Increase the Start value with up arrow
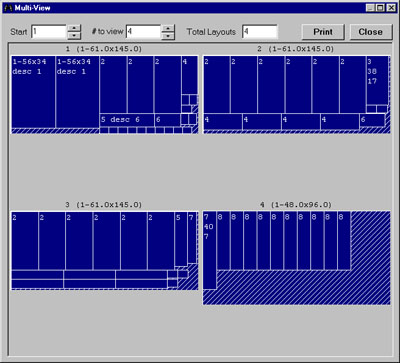The width and height of the screenshot is (400, 363). (x=74, y=28)
